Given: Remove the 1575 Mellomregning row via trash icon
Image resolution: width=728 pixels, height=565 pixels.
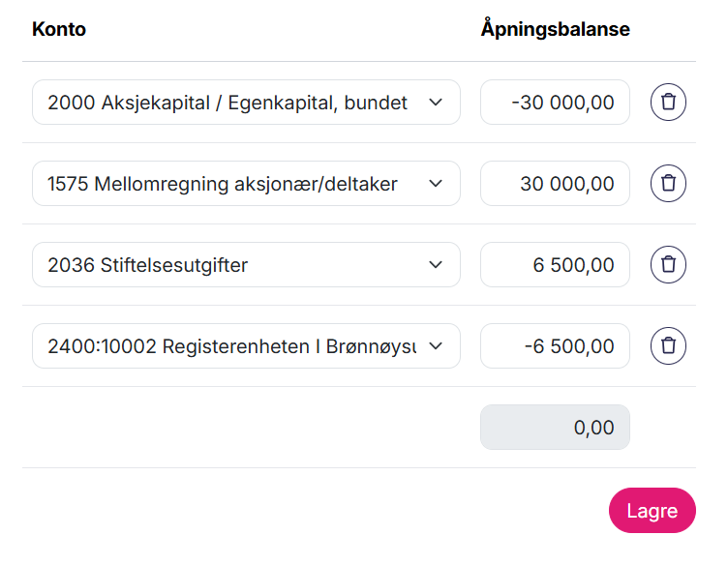Looking at the screenshot, I should pos(668,184).
